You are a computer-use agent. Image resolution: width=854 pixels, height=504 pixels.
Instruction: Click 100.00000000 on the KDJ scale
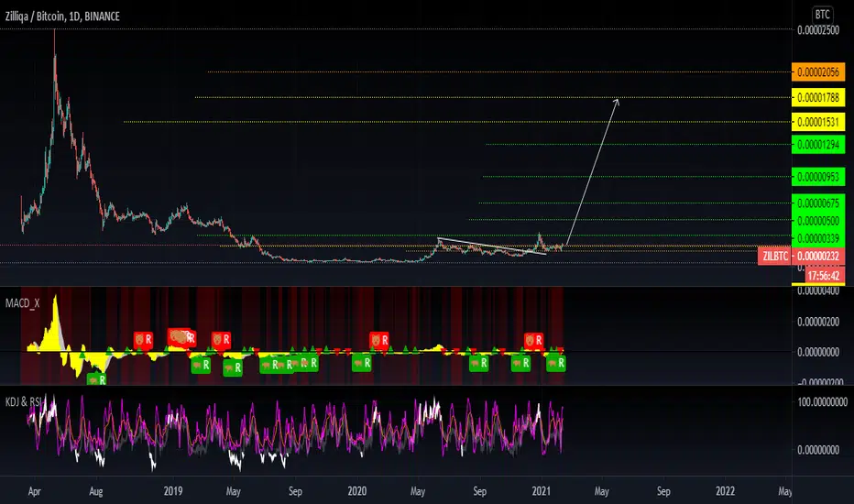[822, 402]
